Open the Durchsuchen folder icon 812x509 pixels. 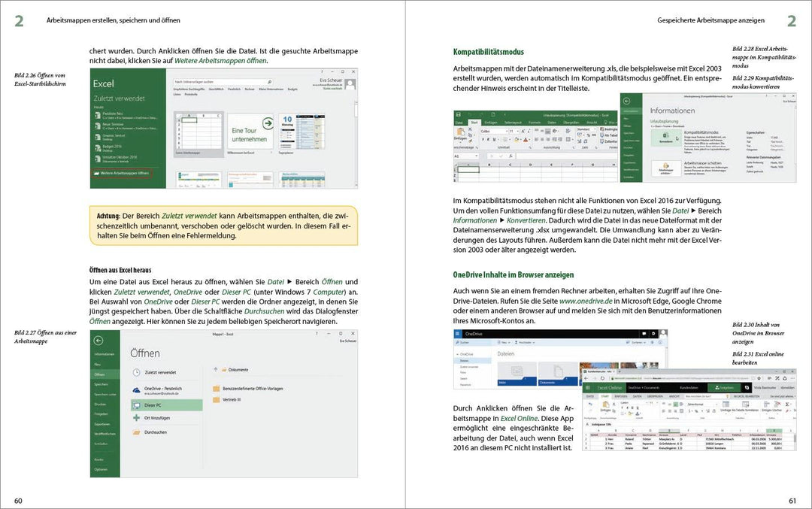pos(136,432)
